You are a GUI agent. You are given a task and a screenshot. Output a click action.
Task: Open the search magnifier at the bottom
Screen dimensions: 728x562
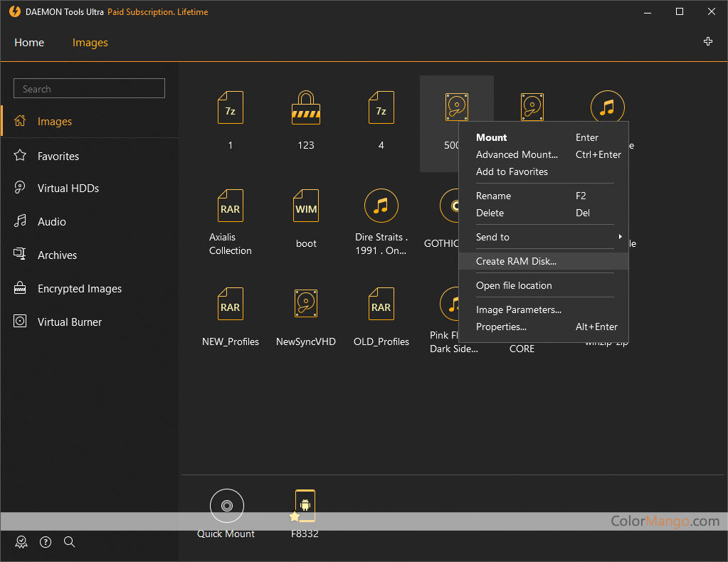69,541
